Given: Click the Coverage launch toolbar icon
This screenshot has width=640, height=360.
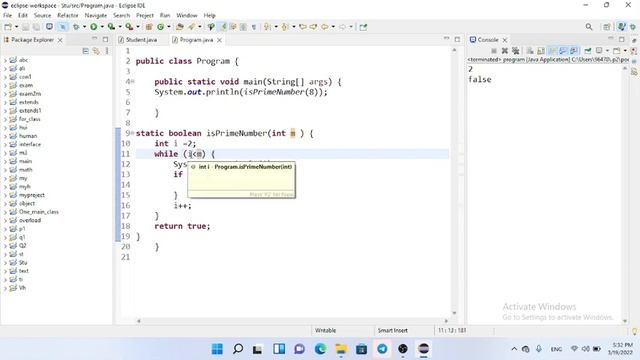Looking at the screenshot, I should (111, 27).
